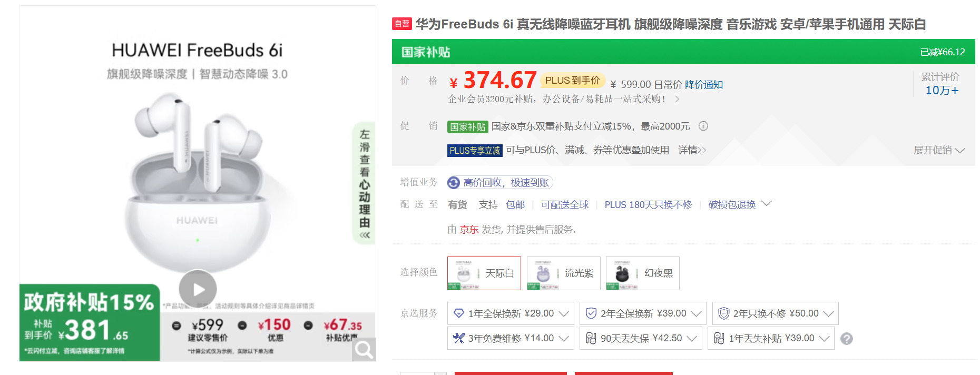Image resolution: width=980 pixels, height=375 pixels.
Task: Click the red price 374.67
Action: pos(499,81)
